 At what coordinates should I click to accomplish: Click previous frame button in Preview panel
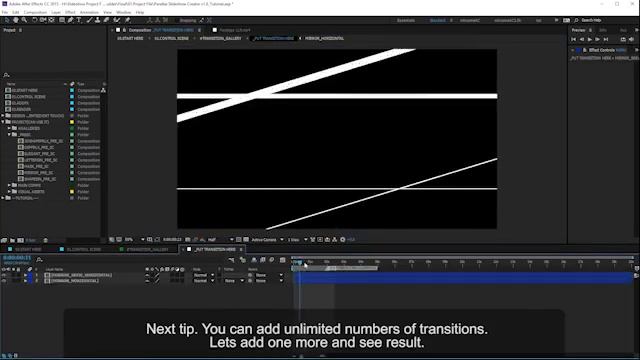point(582,39)
